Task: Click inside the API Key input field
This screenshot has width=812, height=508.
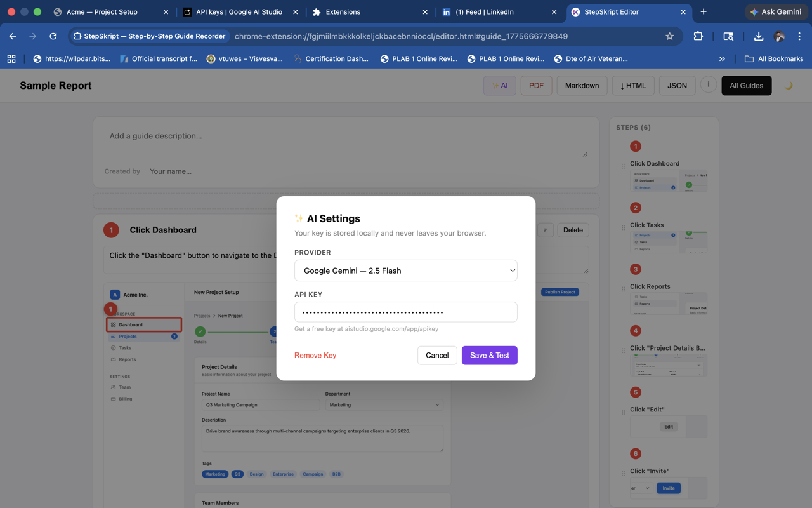Action: [405, 312]
